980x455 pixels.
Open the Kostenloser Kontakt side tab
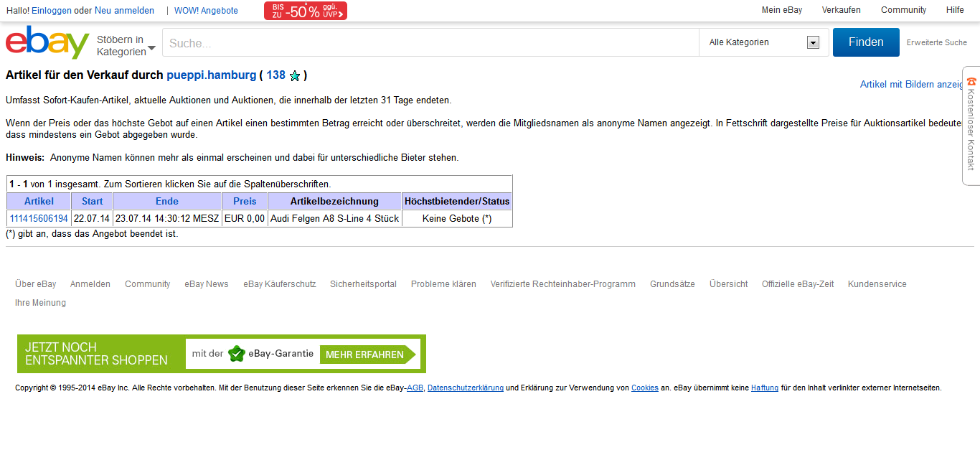point(971,126)
